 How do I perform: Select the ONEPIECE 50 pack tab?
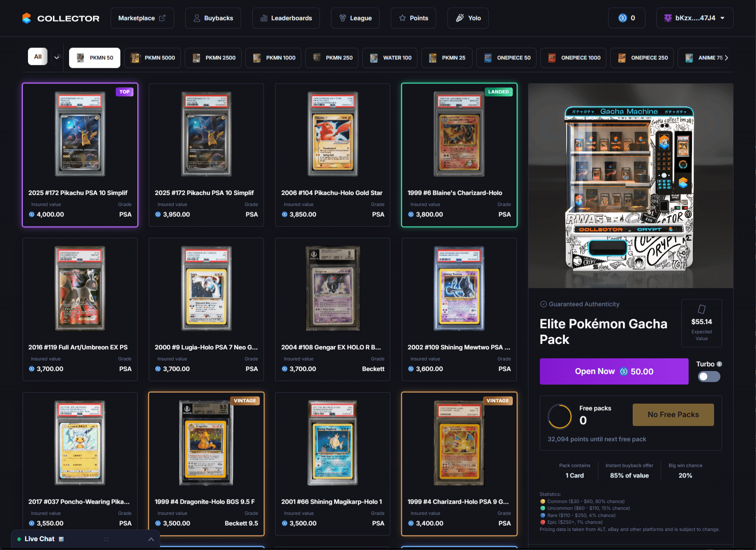pyautogui.click(x=506, y=58)
